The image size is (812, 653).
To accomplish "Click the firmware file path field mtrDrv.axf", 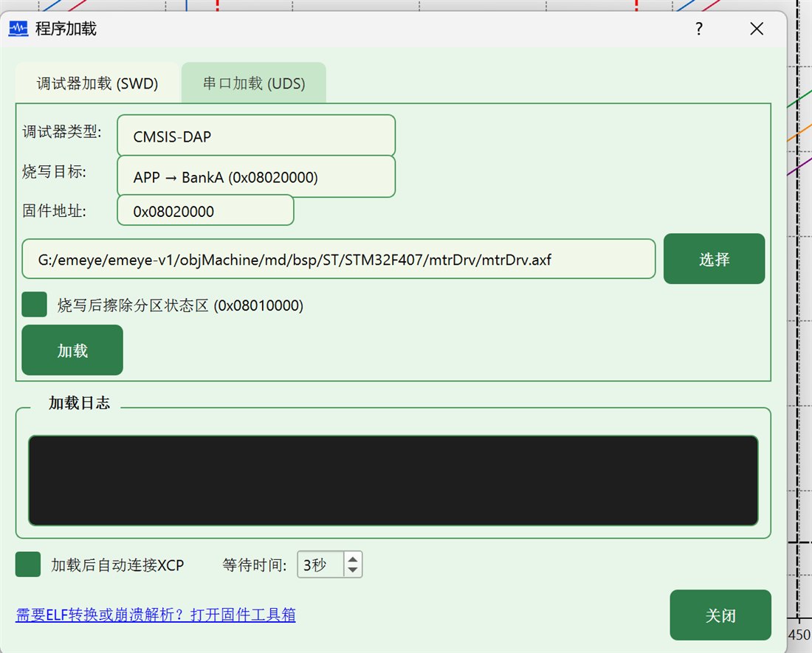I will pyautogui.click(x=339, y=259).
